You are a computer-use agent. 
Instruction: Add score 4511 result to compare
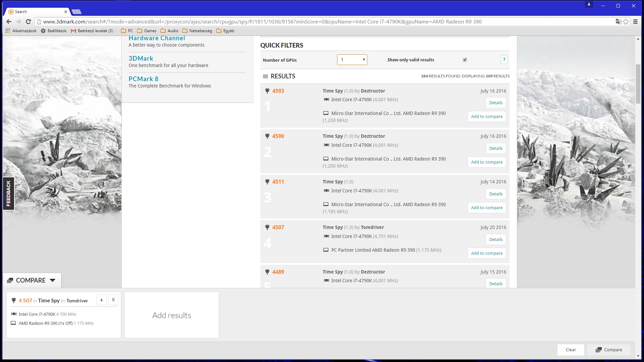pyautogui.click(x=487, y=208)
